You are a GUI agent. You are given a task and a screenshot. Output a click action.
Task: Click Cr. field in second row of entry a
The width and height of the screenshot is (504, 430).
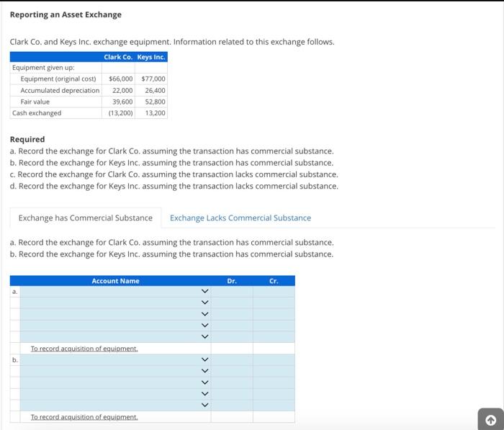click(274, 303)
